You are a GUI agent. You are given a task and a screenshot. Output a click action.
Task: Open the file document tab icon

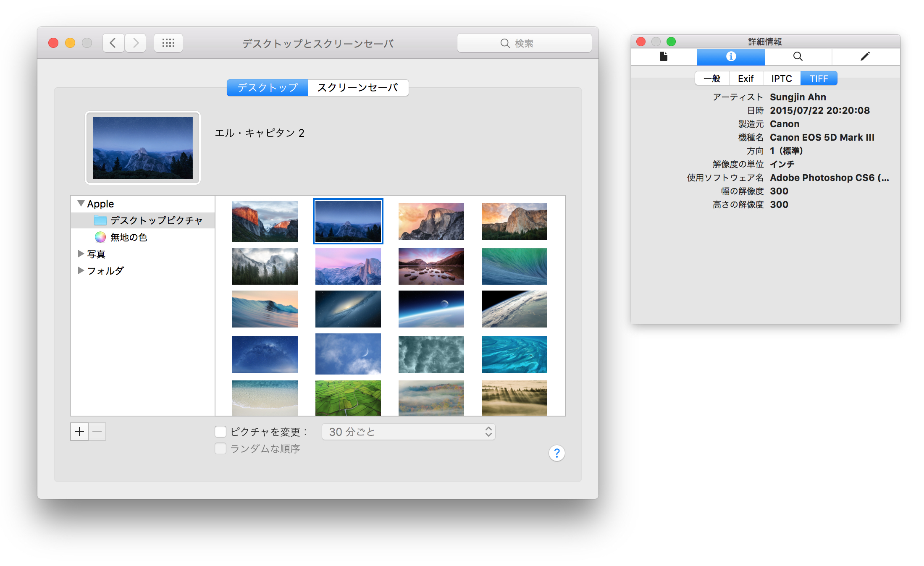pyautogui.click(x=664, y=57)
